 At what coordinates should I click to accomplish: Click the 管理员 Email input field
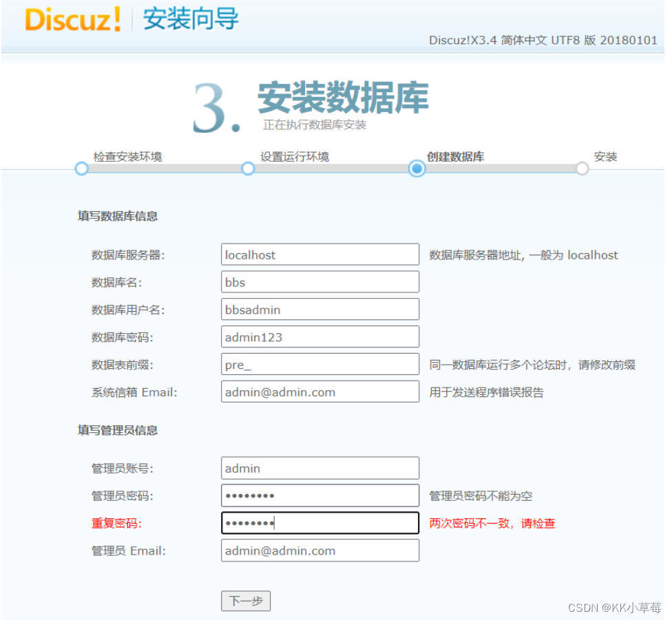pos(320,550)
